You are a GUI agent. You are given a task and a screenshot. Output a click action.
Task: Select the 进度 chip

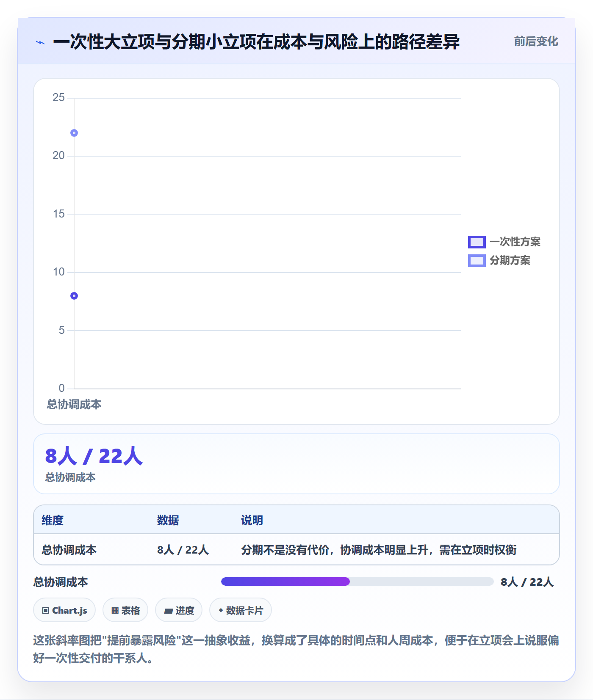click(x=179, y=610)
